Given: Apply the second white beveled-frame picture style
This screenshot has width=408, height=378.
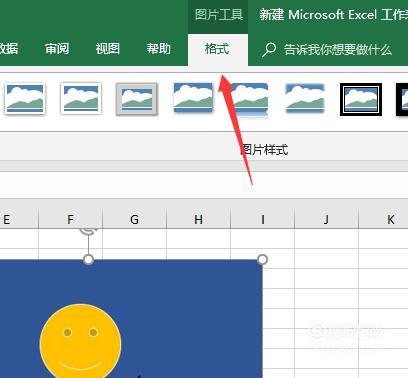Looking at the screenshot, I should click(x=81, y=99).
